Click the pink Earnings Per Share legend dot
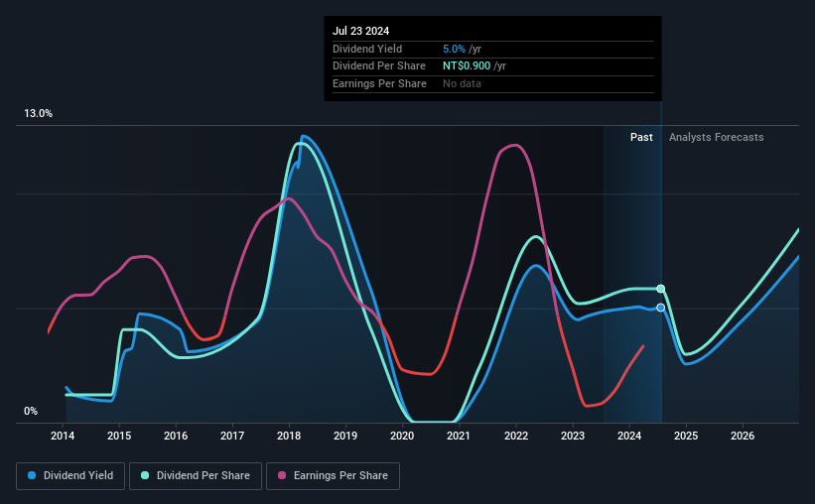This screenshot has width=815, height=504. (x=282, y=475)
